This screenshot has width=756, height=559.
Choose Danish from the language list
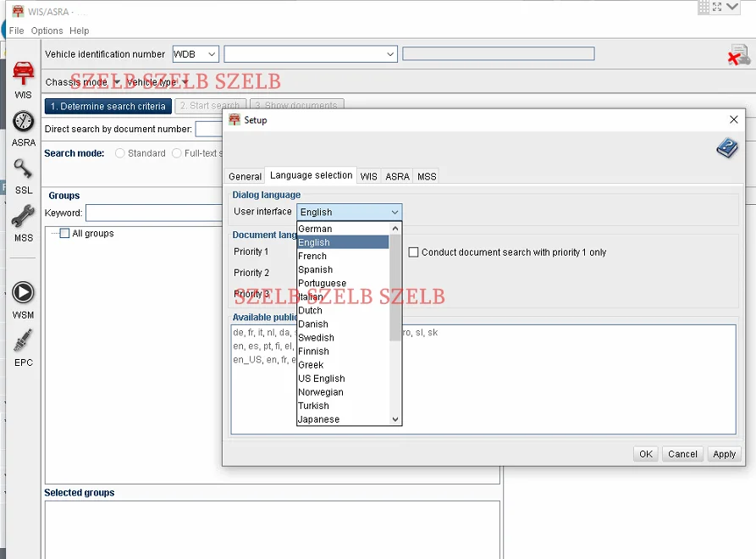[343, 324]
